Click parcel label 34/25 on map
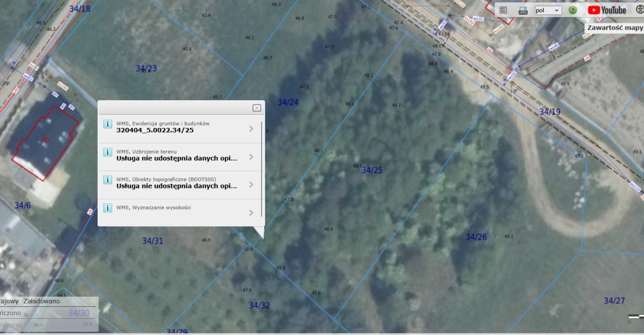The image size is (644, 335). click(x=372, y=170)
